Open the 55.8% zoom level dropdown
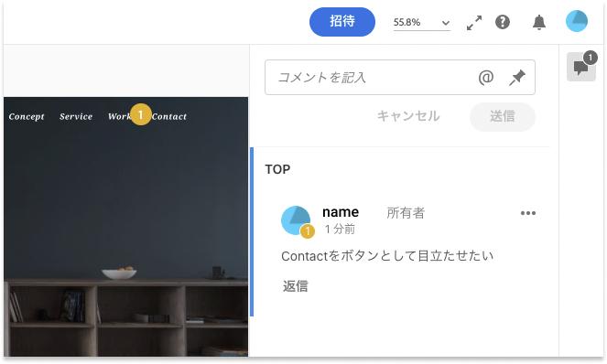The height and width of the screenshot is (364, 607). [x=421, y=23]
